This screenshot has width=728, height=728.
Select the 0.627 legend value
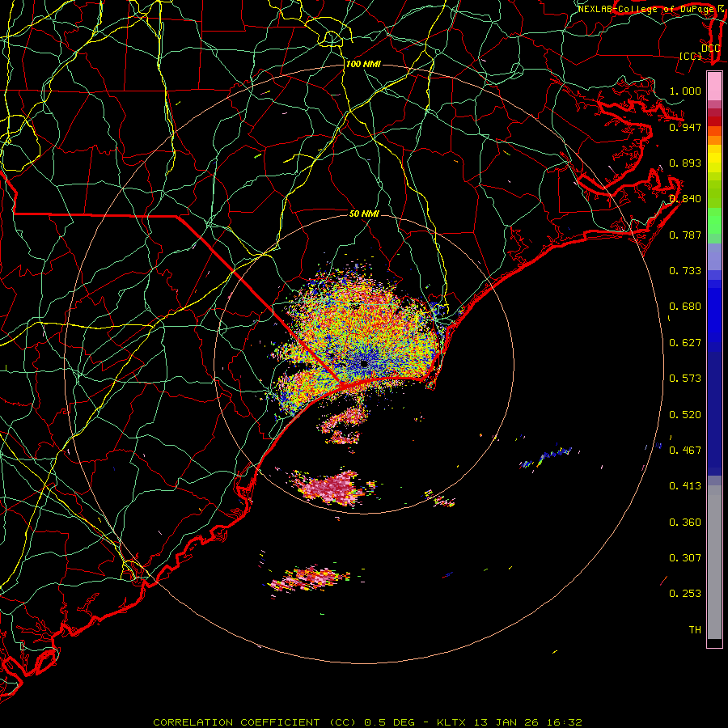coord(685,343)
